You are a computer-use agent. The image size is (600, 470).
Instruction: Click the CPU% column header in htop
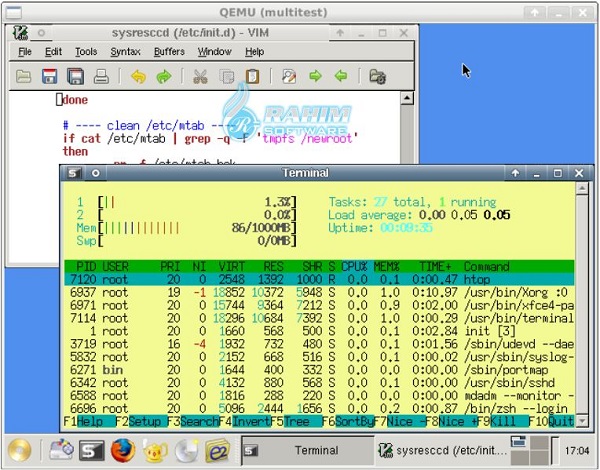355,267
